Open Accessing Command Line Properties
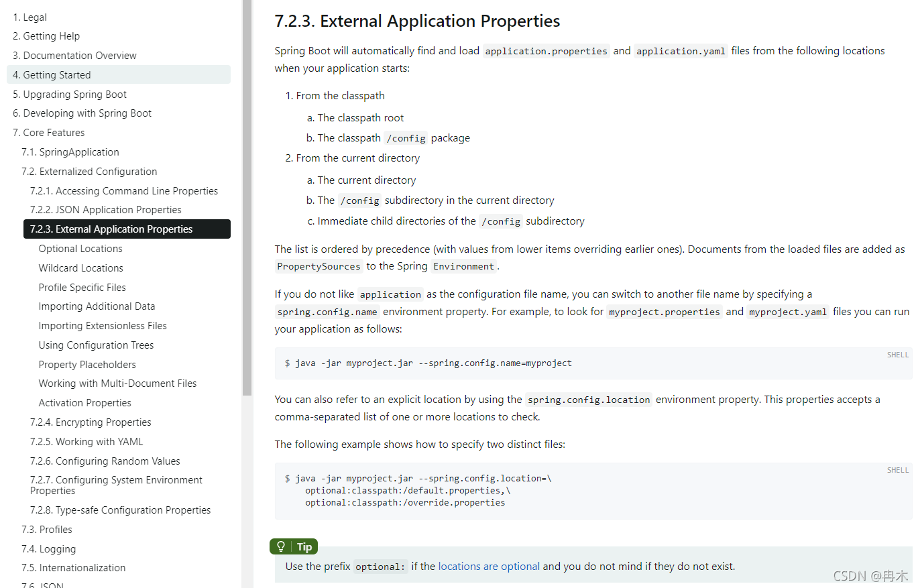 pyautogui.click(x=124, y=191)
